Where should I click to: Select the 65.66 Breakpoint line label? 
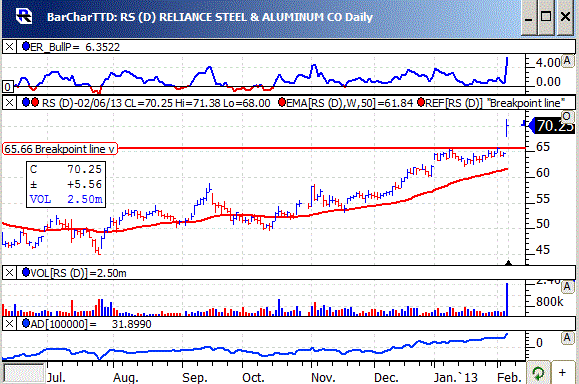tap(60, 149)
